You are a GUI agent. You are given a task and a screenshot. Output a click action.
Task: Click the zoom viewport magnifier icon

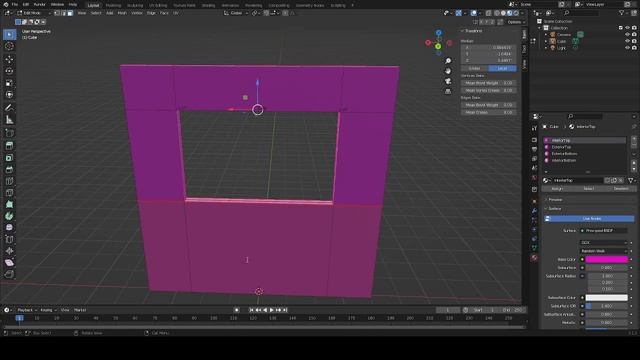click(448, 61)
